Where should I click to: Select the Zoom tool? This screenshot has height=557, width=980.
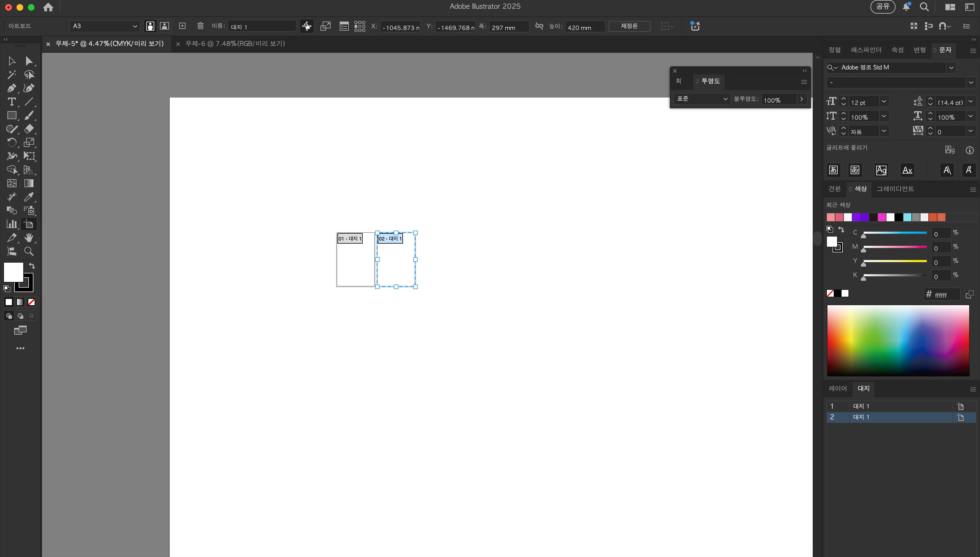(x=29, y=251)
